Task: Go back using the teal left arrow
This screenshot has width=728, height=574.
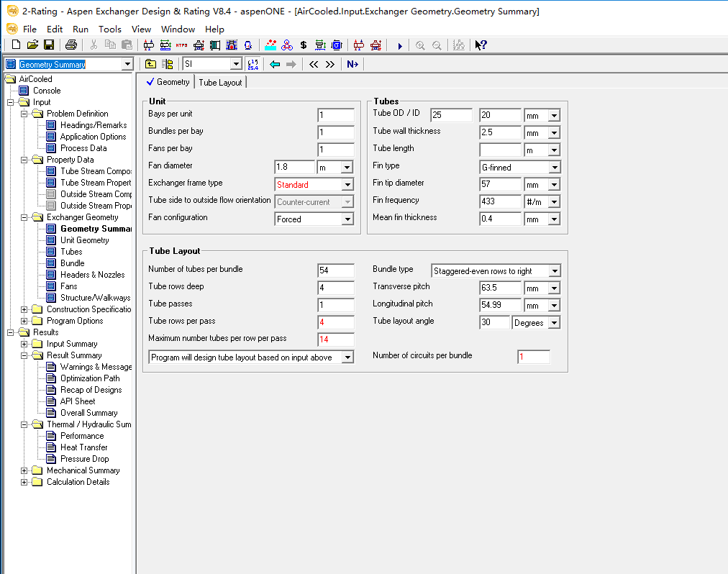Action: point(275,64)
